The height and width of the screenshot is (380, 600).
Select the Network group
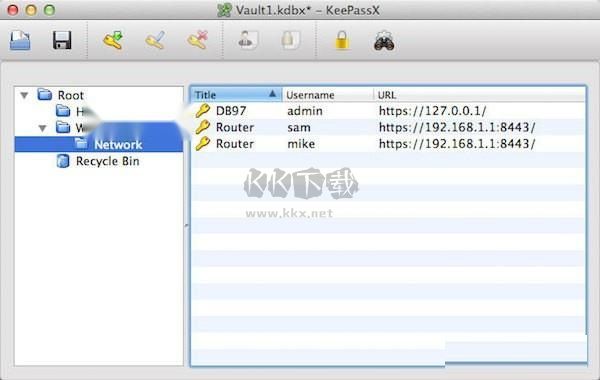[118, 145]
